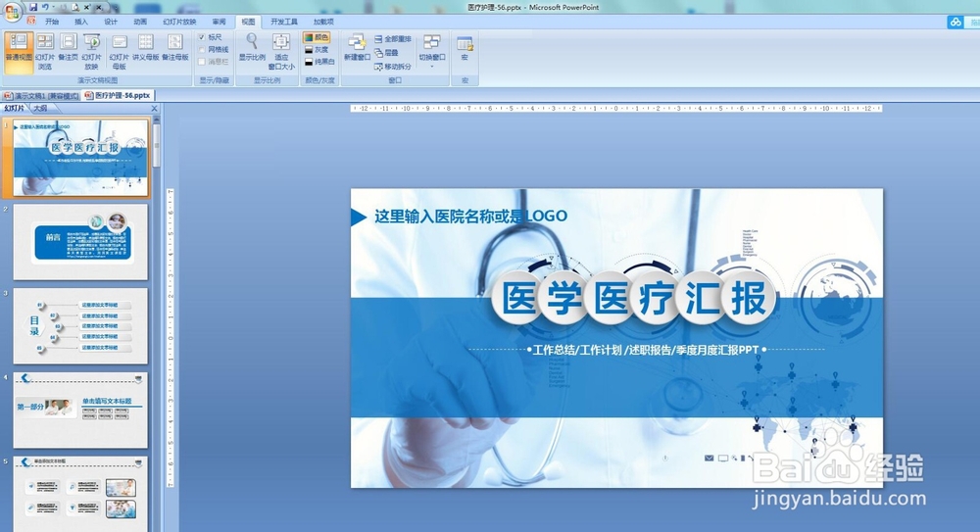Click the text 这里输入医院名称或是LOGO on slide

(x=470, y=217)
